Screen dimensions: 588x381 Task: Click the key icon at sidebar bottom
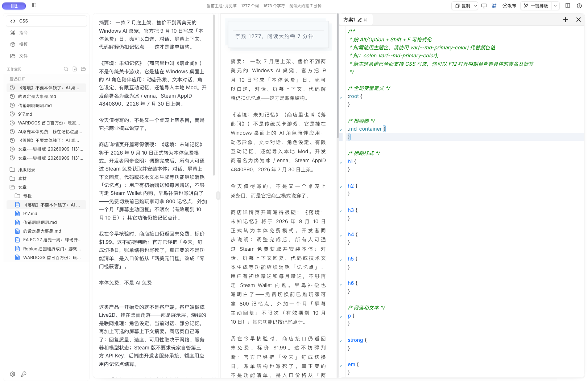[x=24, y=374]
